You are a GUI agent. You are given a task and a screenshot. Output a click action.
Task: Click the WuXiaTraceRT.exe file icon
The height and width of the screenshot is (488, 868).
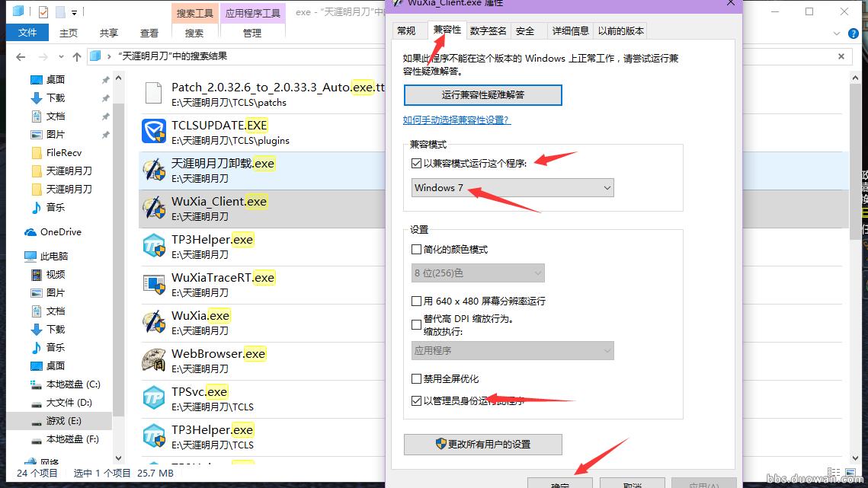point(155,284)
